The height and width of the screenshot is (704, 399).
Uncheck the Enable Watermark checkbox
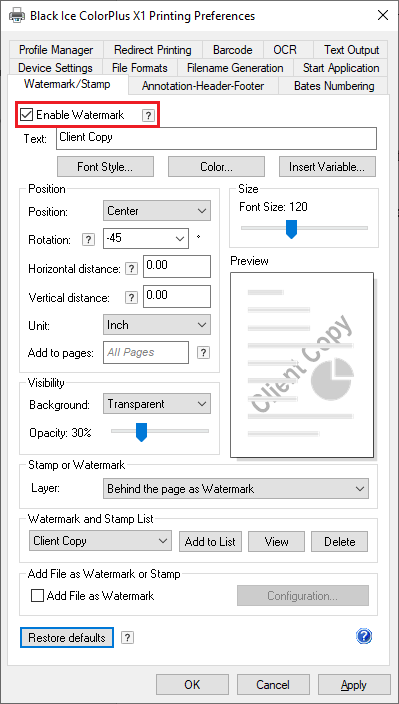click(27, 115)
